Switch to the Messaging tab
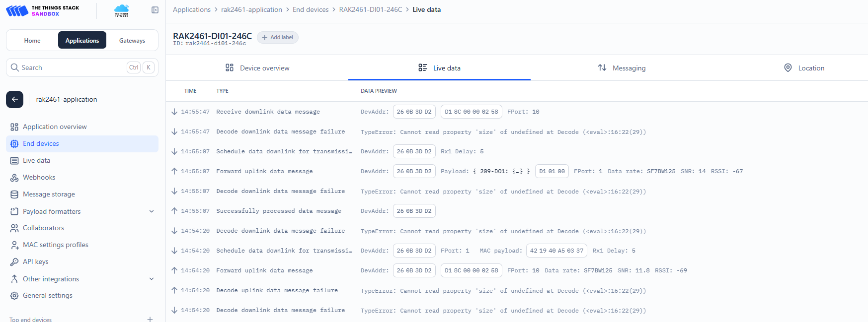This screenshot has width=868, height=322. click(x=622, y=68)
